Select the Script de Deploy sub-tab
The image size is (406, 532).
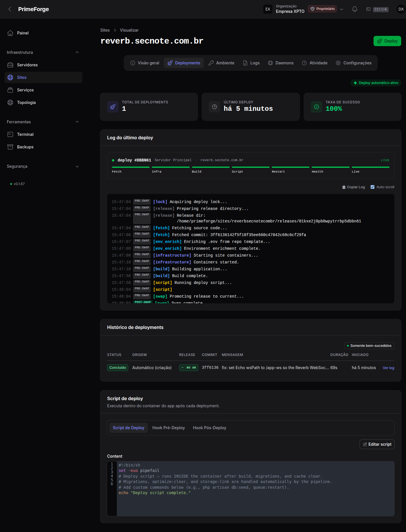128,428
